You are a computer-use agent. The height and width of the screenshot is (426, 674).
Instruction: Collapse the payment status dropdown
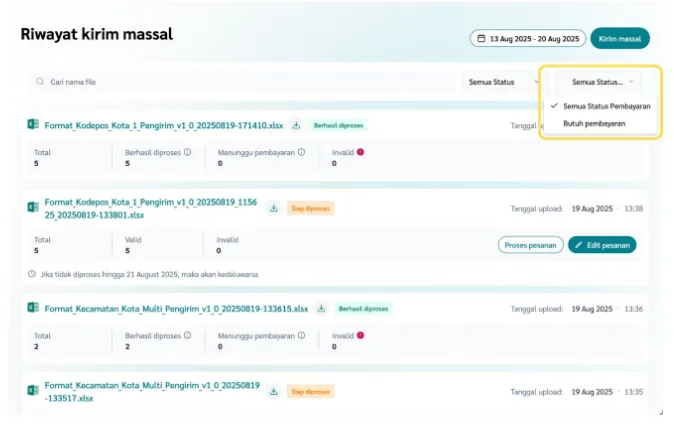[601, 82]
